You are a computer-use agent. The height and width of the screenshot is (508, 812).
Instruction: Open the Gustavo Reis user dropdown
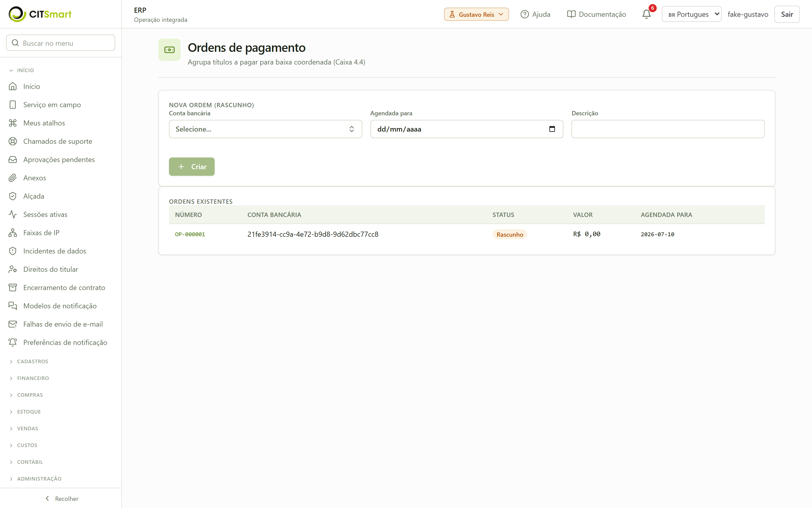pos(476,14)
